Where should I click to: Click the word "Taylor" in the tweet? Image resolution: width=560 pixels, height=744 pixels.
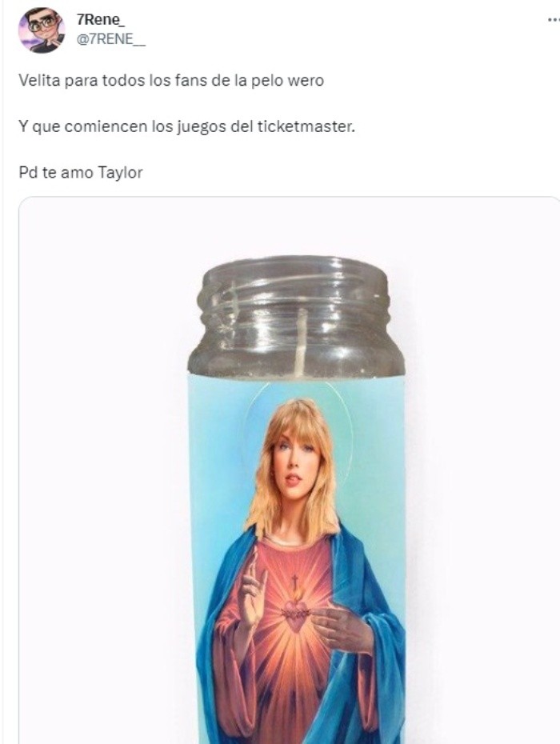(x=121, y=172)
